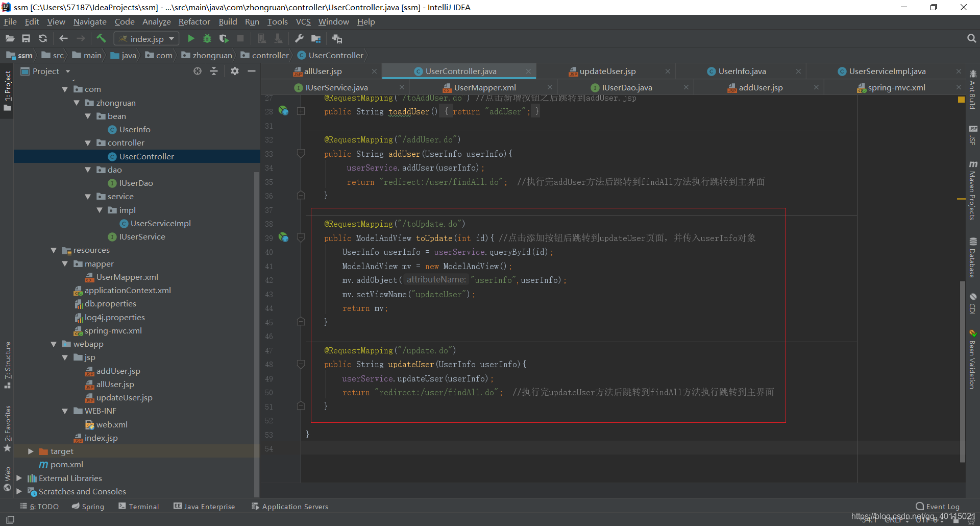The width and height of the screenshot is (980, 526).
Task: Click the Debug bug icon
Action: click(207, 38)
